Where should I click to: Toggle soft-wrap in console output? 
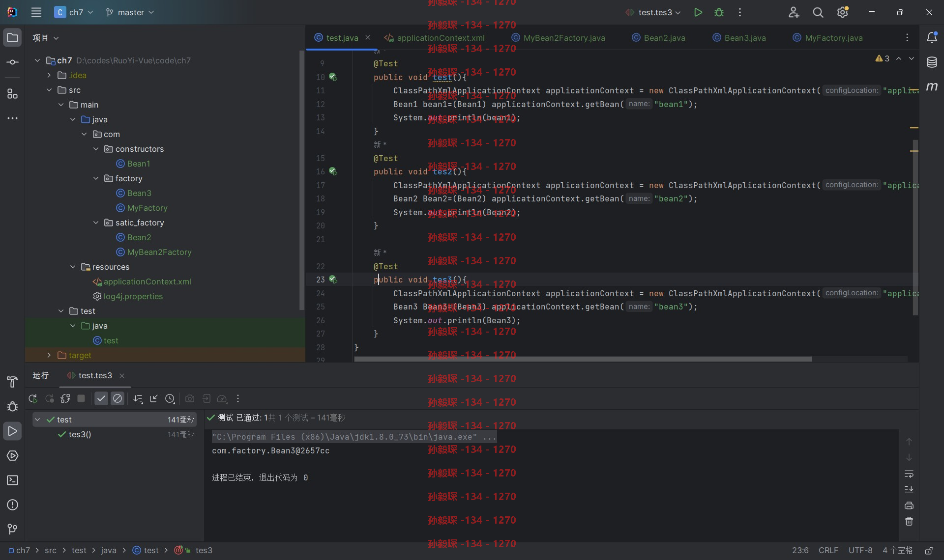[x=909, y=474]
